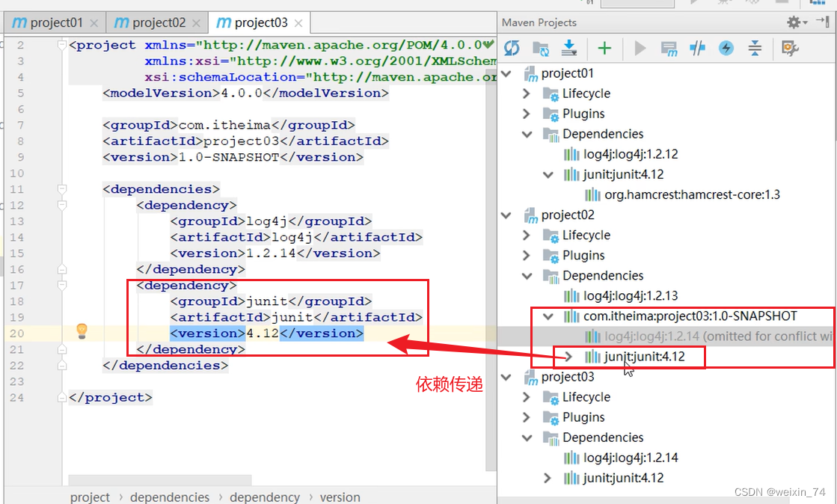The image size is (837, 504).
Task: Close the project02 tab
Action: coord(196,23)
